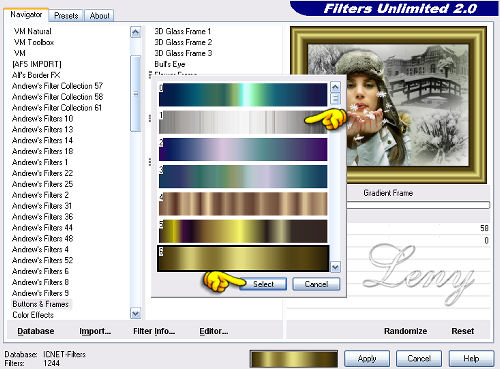This screenshot has height=369, width=500.
Task: Cancel the gradient picker popup
Action: click(x=316, y=284)
